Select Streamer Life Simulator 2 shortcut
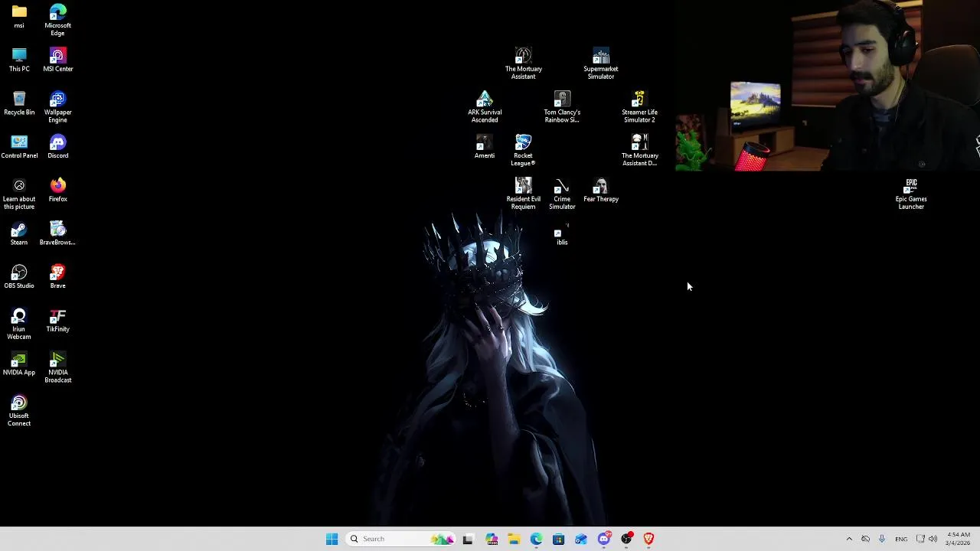 tap(639, 107)
